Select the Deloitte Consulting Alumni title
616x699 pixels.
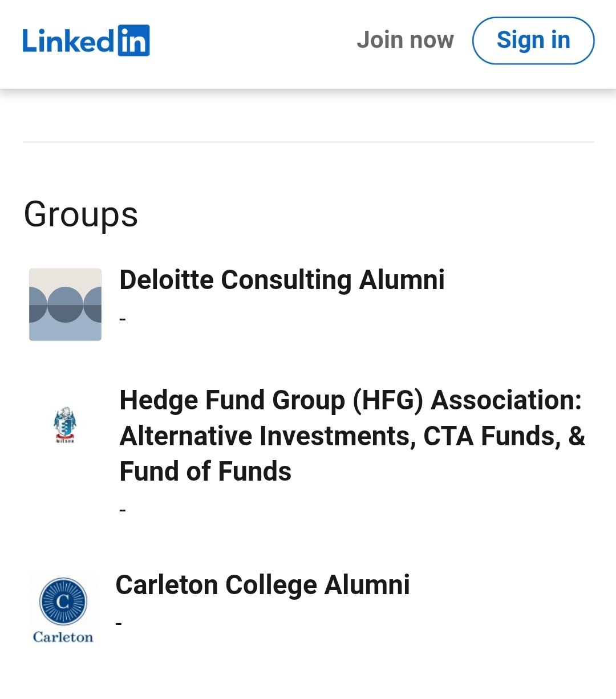[282, 280]
